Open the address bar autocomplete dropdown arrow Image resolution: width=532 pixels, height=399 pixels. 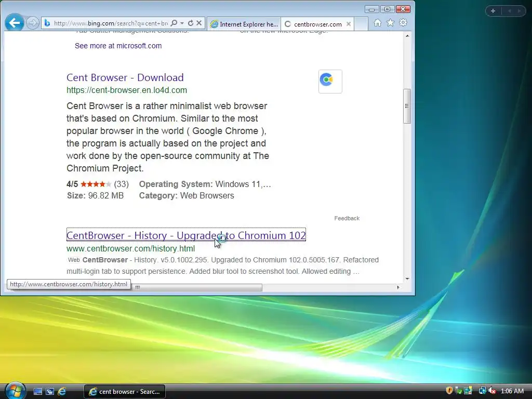pos(182,23)
